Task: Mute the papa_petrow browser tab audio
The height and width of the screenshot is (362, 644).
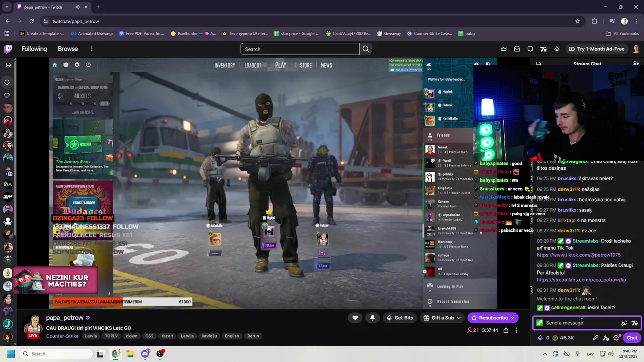Action: (77, 7)
